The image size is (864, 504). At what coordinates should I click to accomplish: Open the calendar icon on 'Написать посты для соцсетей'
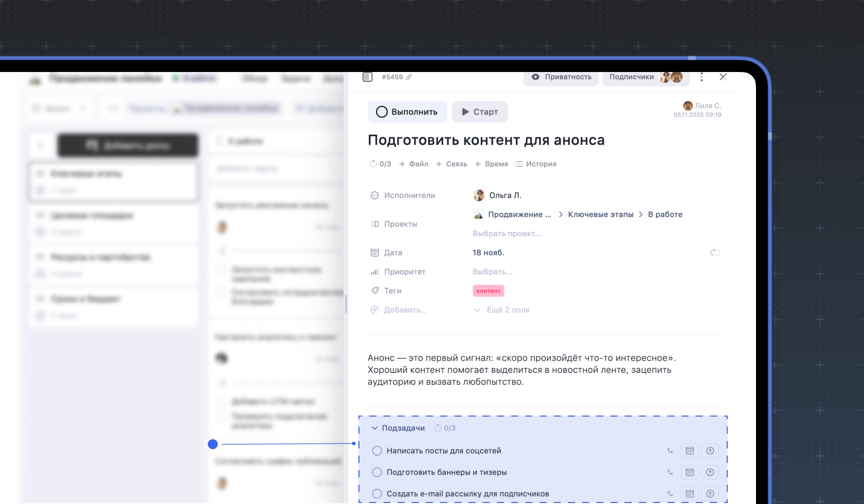(x=690, y=451)
